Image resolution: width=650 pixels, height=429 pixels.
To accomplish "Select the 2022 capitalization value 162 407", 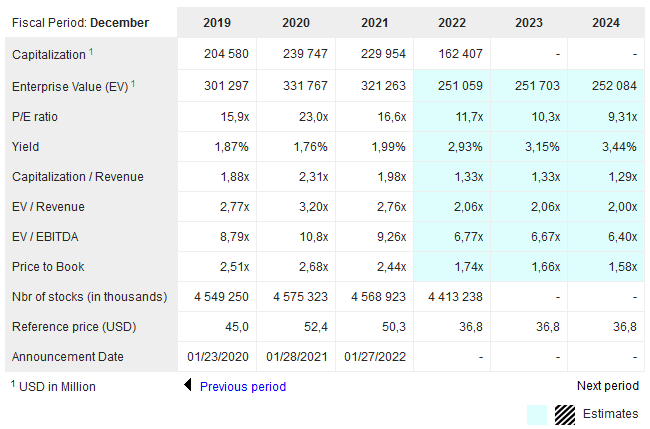I will [460, 54].
